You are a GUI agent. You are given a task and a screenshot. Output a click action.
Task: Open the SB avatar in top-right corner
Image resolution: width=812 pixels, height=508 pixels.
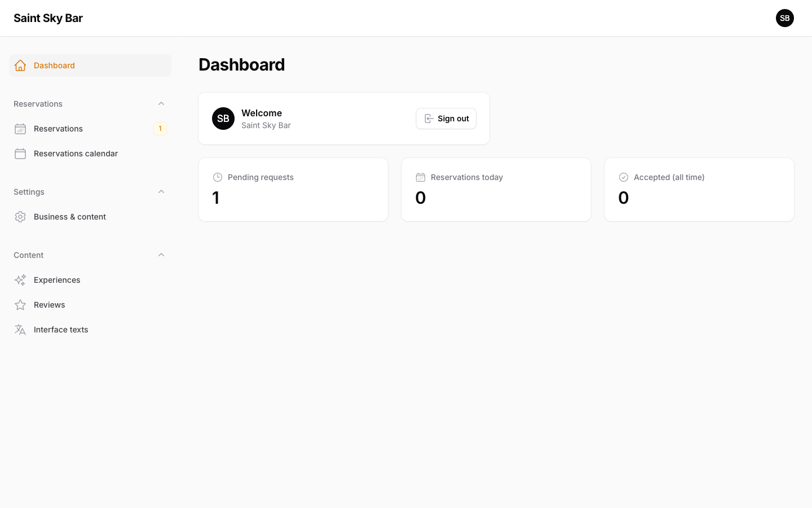tap(785, 18)
